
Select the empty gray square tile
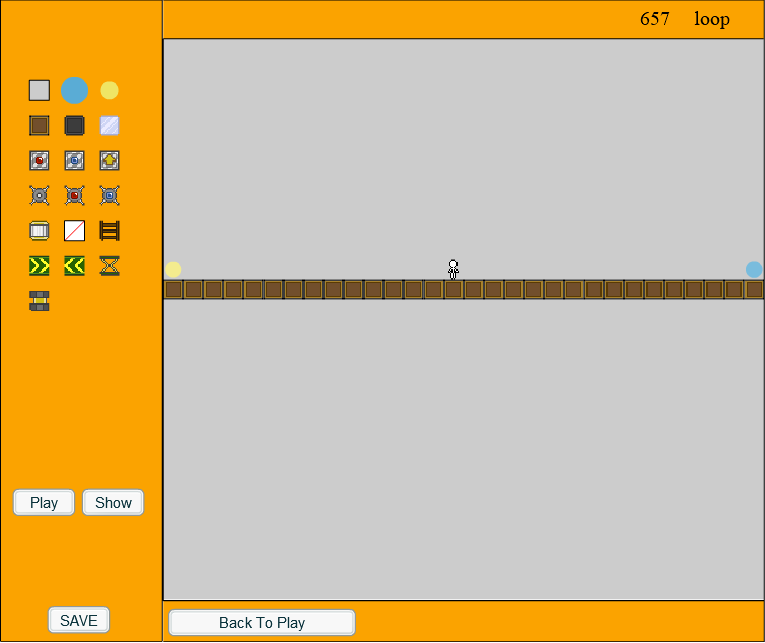40,90
